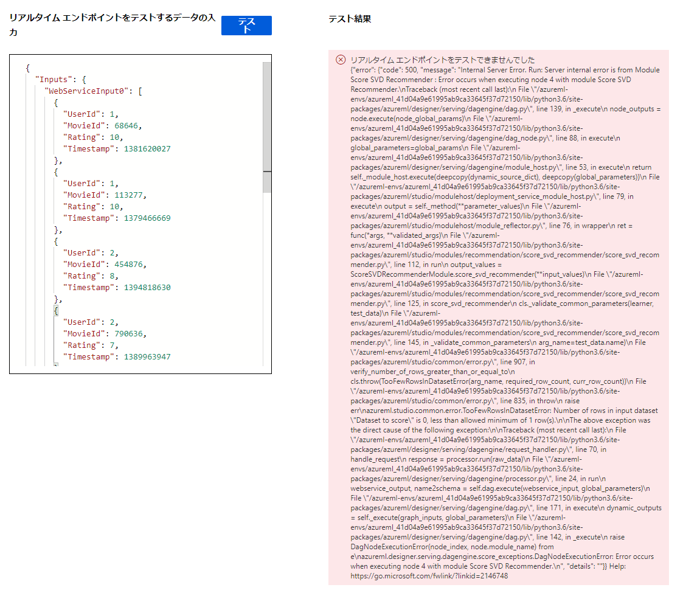Click the highlighted brace before UserId 2, MovieId 790636
Screen dimensions: 700x607
(56, 311)
